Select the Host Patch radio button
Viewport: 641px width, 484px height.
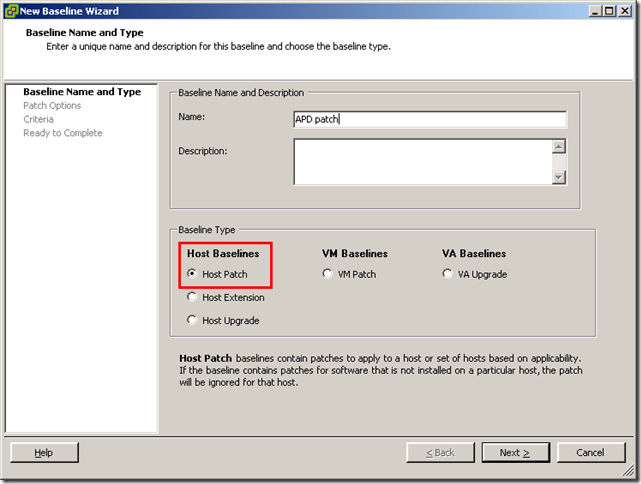click(193, 274)
